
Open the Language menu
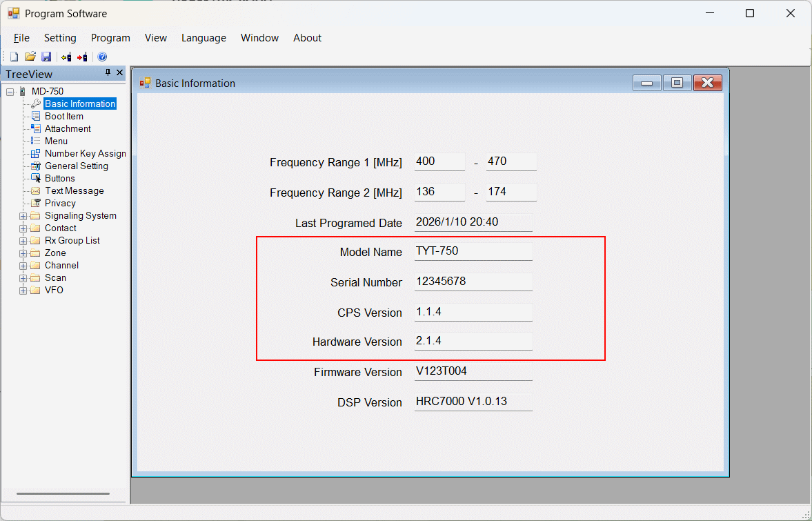(x=204, y=38)
